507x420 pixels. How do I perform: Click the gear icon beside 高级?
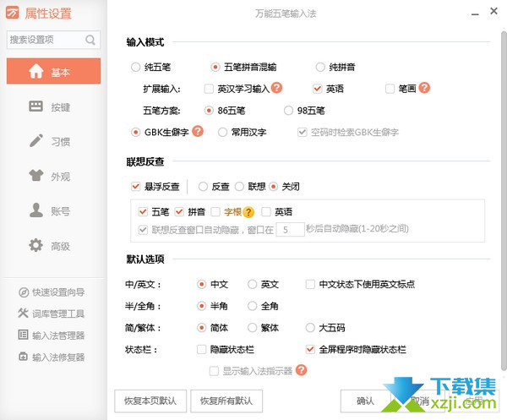pyautogui.click(x=35, y=245)
